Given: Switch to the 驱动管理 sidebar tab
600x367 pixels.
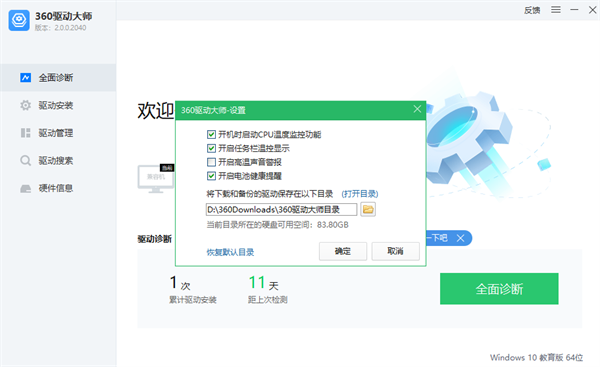Looking at the screenshot, I should pyautogui.click(x=58, y=133).
